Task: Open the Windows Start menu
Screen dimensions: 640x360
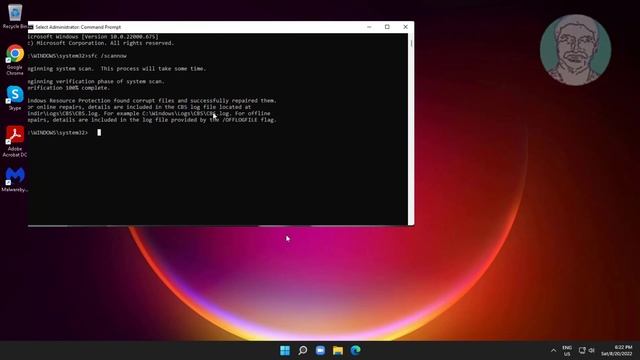Action: (x=285, y=350)
